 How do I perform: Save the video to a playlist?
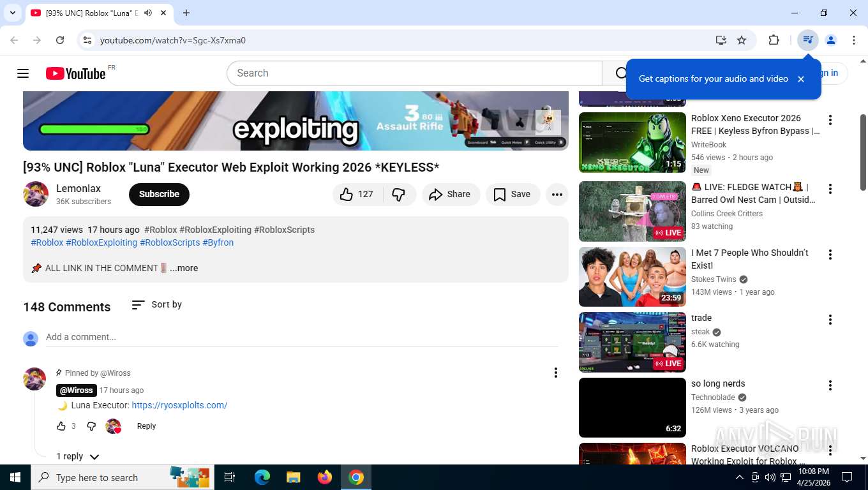tap(513, 194)
